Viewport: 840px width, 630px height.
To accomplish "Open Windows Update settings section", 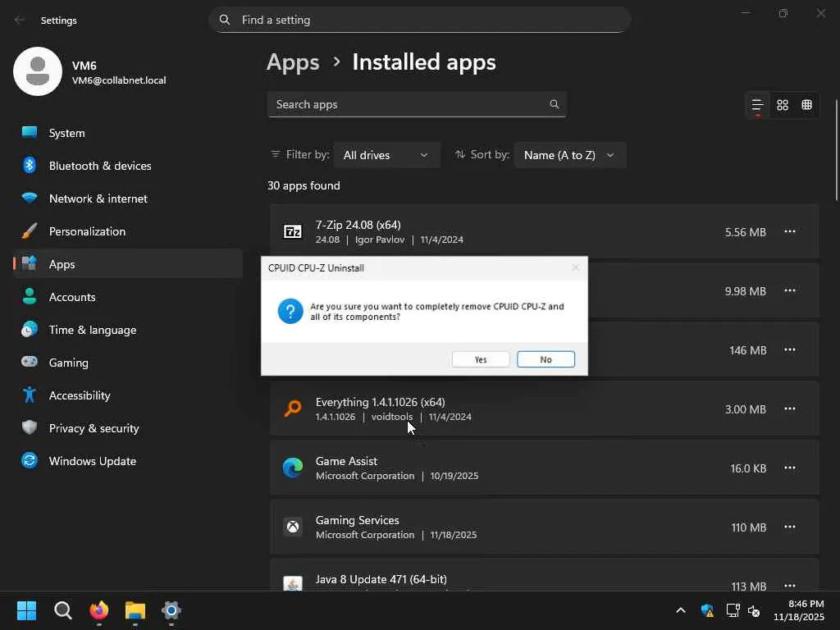I will (92, 461).
